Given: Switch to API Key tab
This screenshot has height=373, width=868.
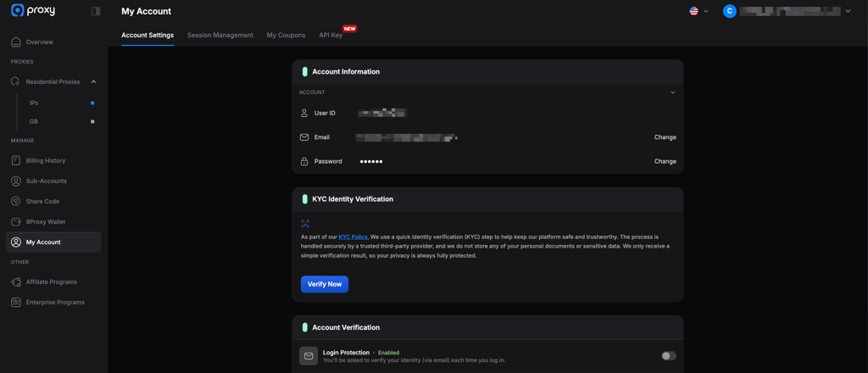Looking at the screenshot, I should (x=331, y=35).
